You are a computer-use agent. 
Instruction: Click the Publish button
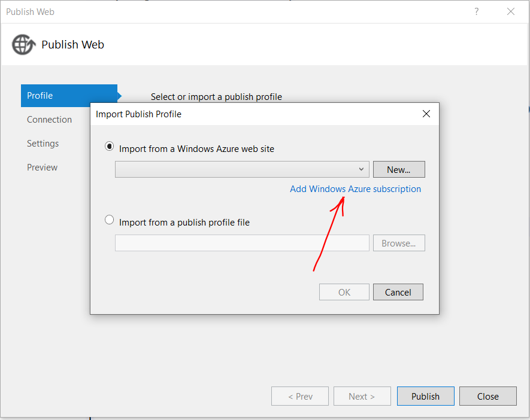[426, 396]
